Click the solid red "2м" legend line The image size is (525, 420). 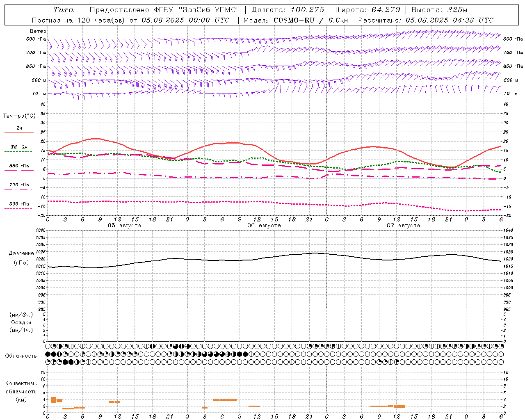pos(19,132)
